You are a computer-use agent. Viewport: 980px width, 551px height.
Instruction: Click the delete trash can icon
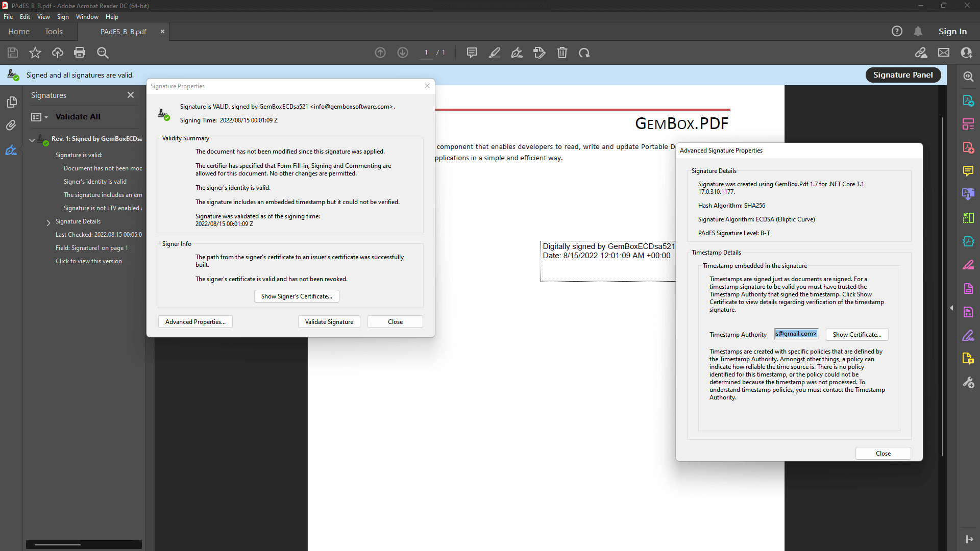point(562,53)
